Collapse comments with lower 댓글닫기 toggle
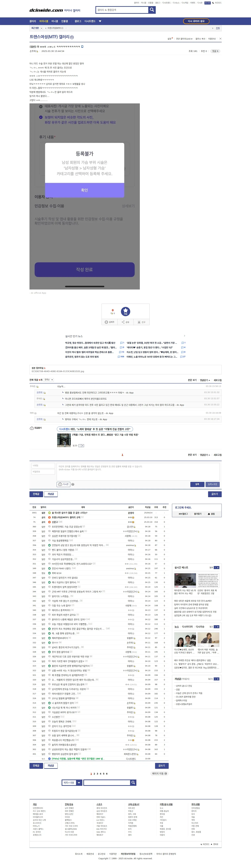This screenshot has height=868, width=251. [205, 455]
